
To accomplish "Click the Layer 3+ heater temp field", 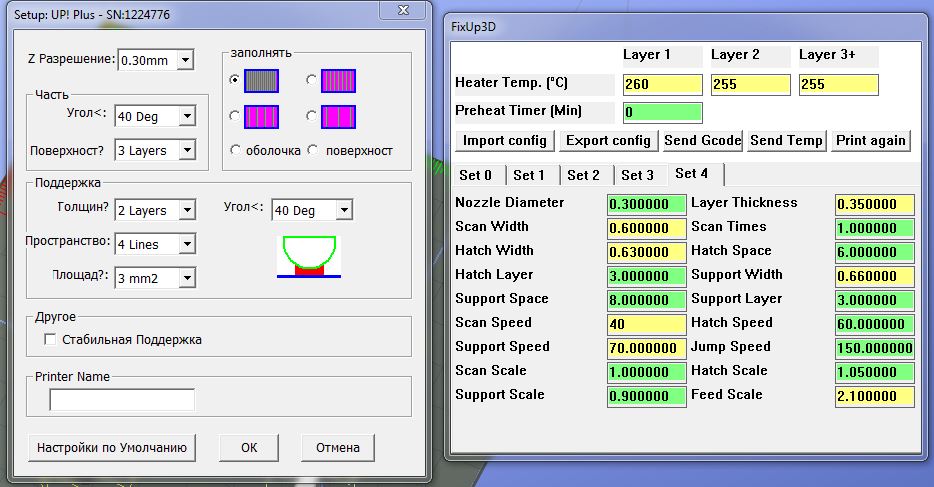I will point(839,85).
